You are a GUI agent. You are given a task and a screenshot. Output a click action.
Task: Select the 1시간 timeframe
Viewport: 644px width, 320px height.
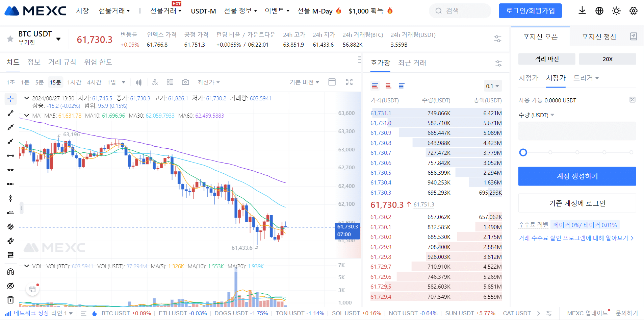(x=74, y=82)
